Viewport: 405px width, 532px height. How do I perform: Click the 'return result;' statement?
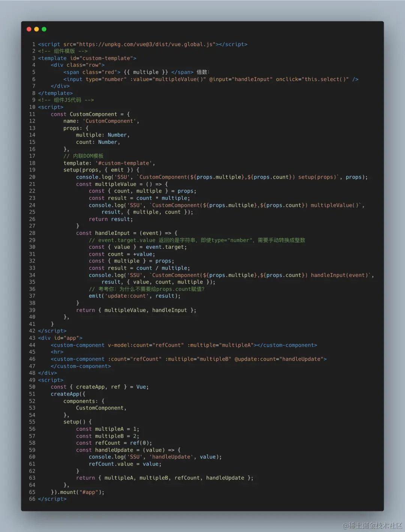tap(111, 219)
